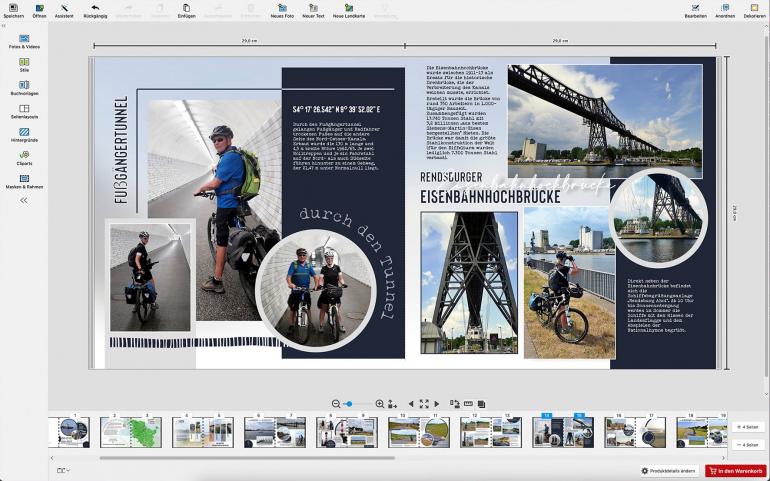Screen dimensions: 770x481
Task: Collapse the left sidebar with double chevron
Action: click(x=24, y=200)
